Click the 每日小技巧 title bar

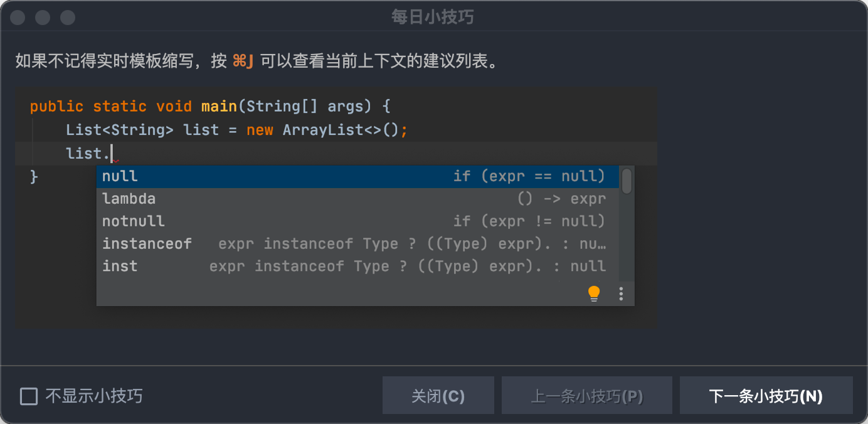tap(434, 17)
